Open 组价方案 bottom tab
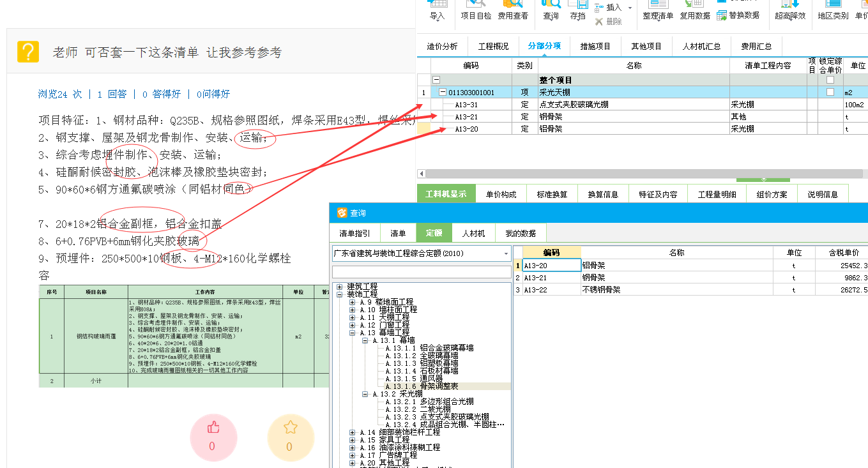This screenshot has height=468, width=868. pos(772,194)
